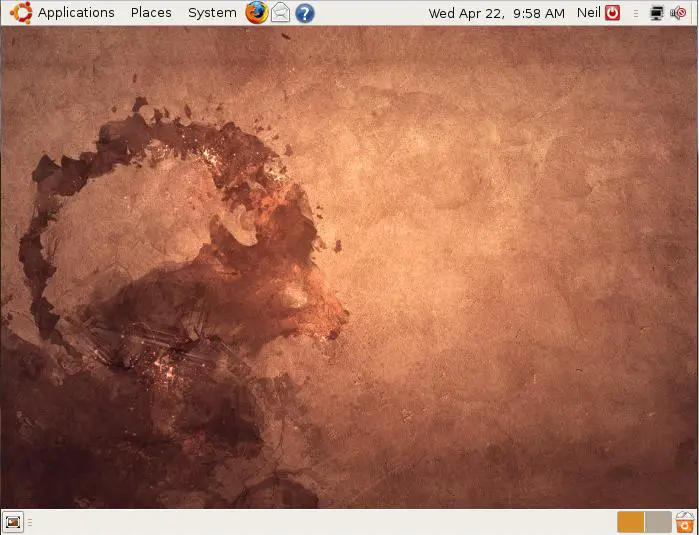Image resolution: width=699 pixels, height=535 pixels.
Task: Click the Ubuntu logo icon
Action: click(20, 13)
